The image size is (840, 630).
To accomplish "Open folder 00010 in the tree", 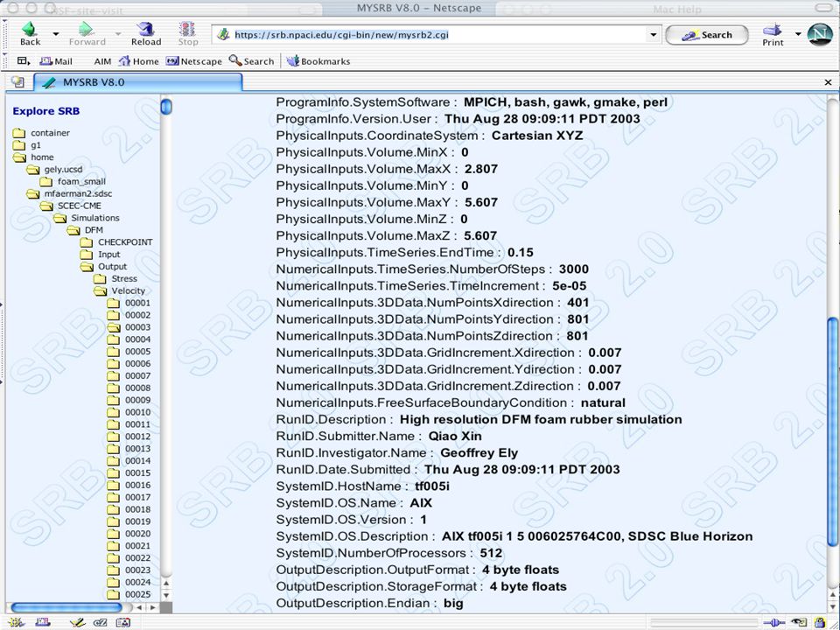I will (x=129, y=412).
